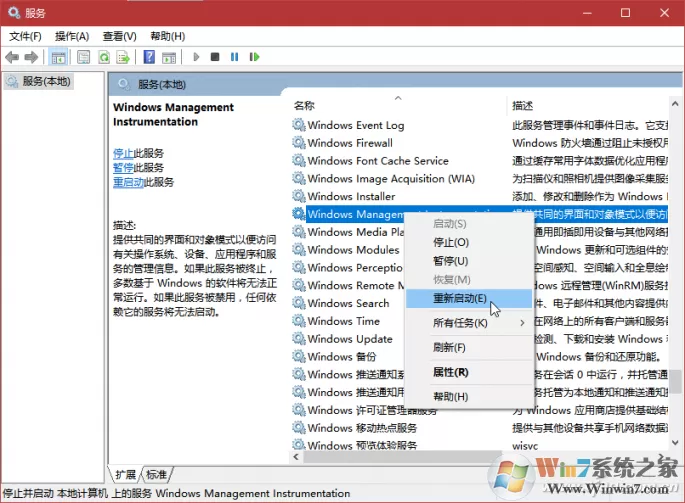The image size is (685, 503).
Task: Click gear icon beside Windows Management Instrumentation row
Action: click(299, 214)
